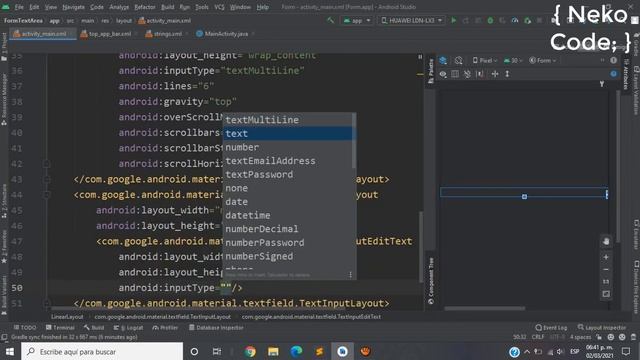This screenshot has width=640, height=360.
Task: Choose numberDecimal from autocomplete list
Action: [x=287, y=229]
